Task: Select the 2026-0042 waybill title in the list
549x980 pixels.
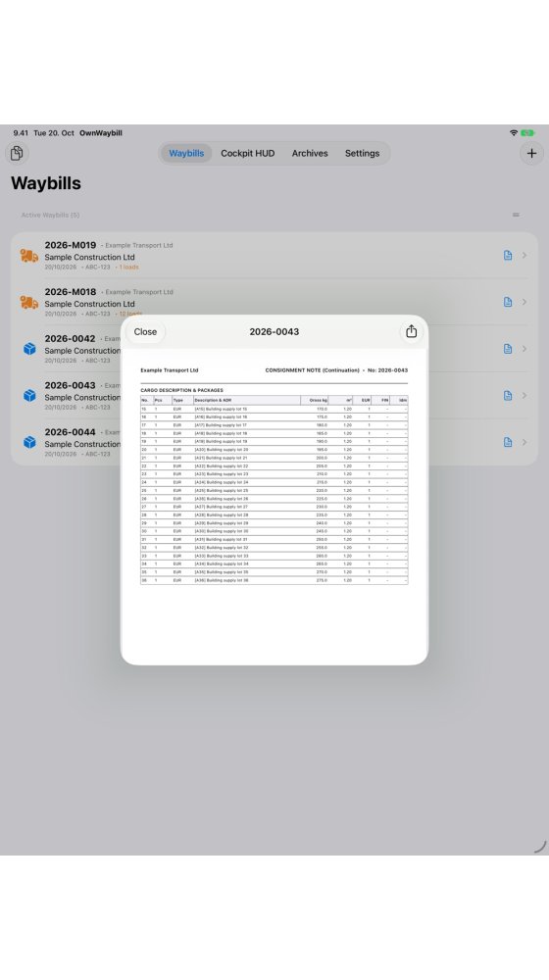Action: click(x=70, y=339)
